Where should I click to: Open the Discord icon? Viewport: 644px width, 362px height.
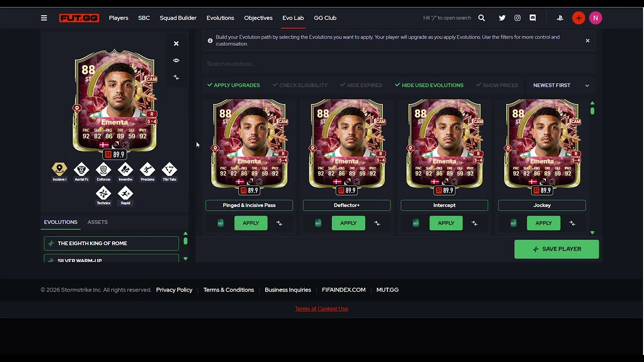(533, 18)
